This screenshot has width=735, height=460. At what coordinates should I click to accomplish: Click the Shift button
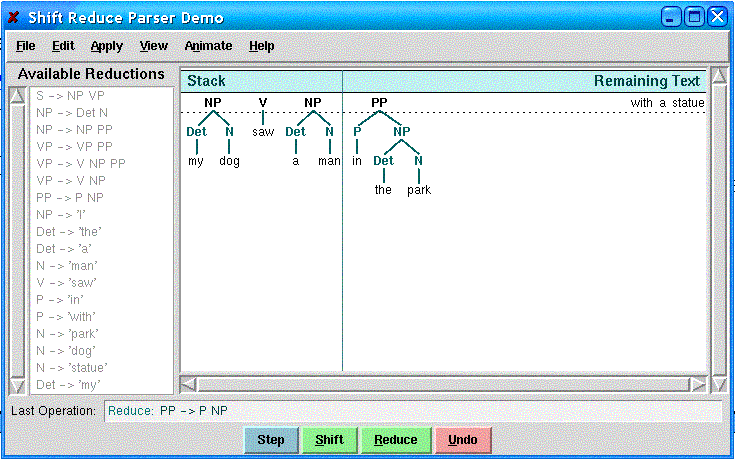point(329,440)
